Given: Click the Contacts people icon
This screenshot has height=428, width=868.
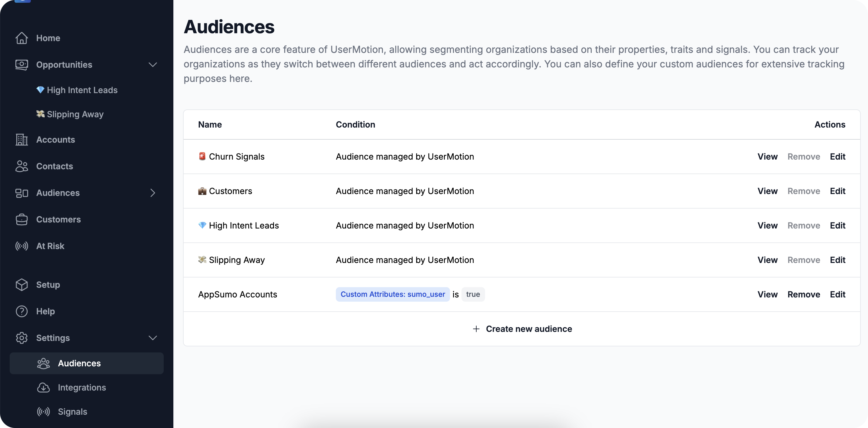Looking at the screenshot, I should point(21,166).
